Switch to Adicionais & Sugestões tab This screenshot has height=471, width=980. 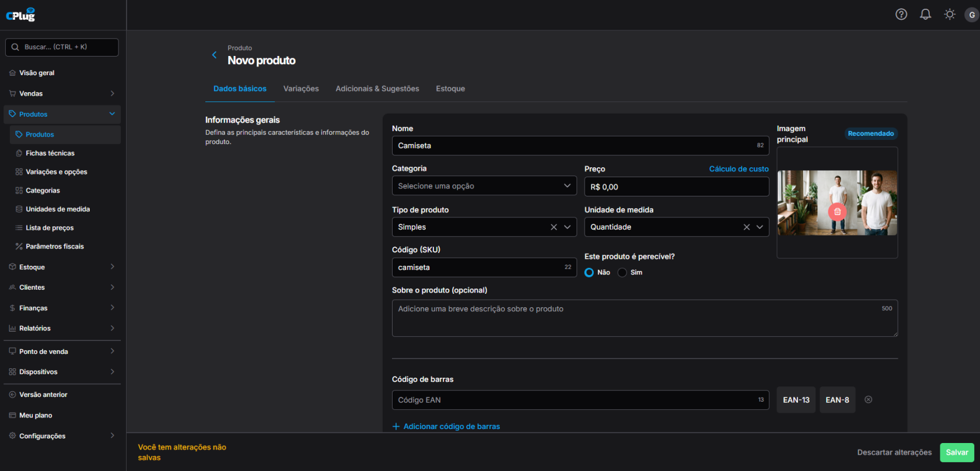(x=377, y=89)
